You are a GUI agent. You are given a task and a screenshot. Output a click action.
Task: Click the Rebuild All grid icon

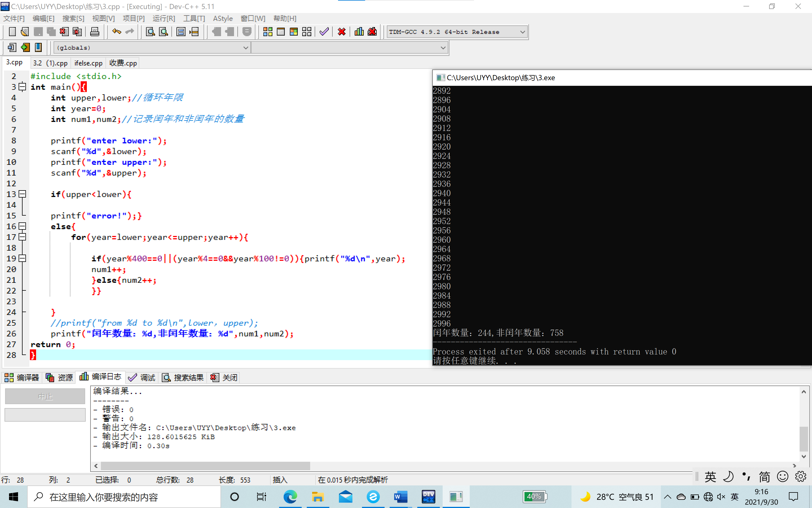coord(307,32)
